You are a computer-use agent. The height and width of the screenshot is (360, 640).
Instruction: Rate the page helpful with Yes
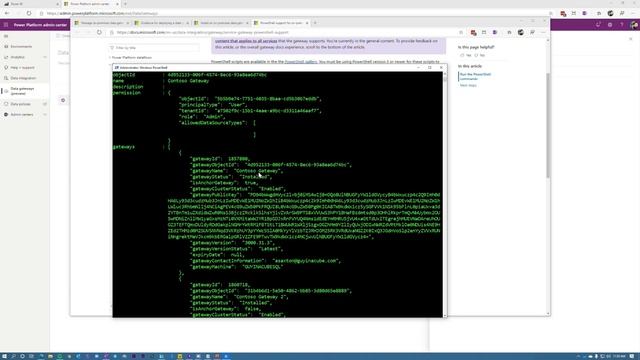[x=465, y=55]
